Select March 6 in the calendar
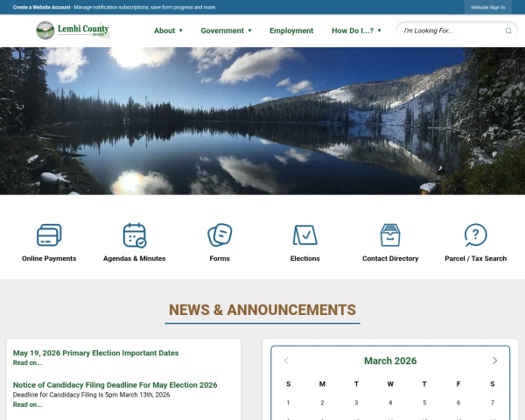 [x=458, y=402]
